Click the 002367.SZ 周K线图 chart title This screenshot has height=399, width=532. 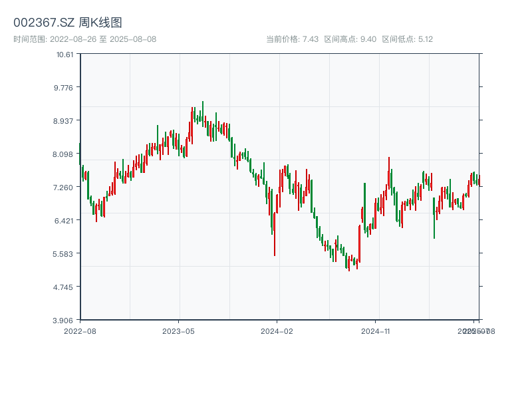pyautogui.click(x=67, y=23)
